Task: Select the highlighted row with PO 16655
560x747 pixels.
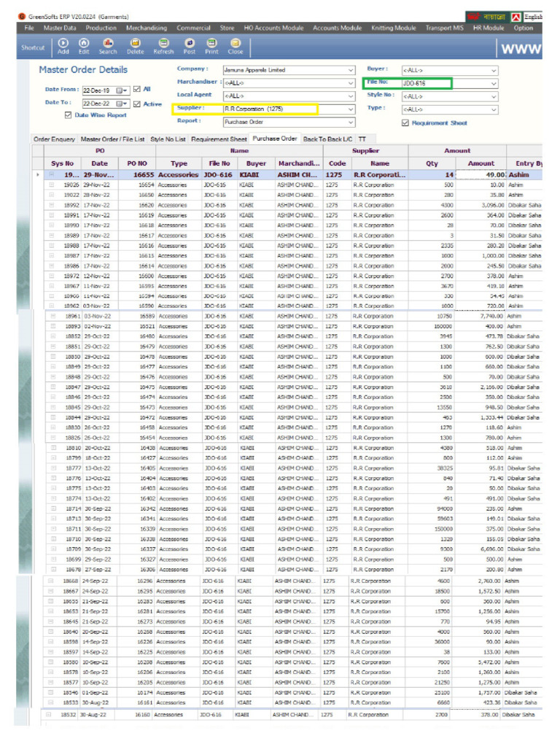Action: click(x=293, y=175)
